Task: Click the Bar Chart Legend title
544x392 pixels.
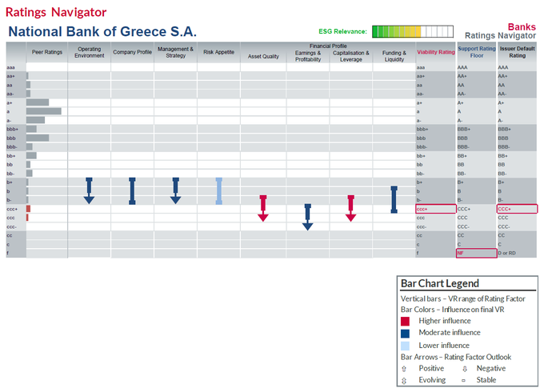Action: [x=439, y=283]
